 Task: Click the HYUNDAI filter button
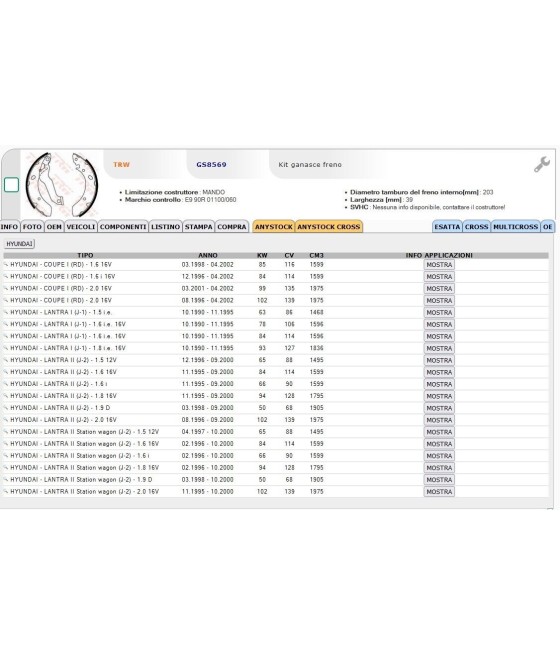[19, 244]
